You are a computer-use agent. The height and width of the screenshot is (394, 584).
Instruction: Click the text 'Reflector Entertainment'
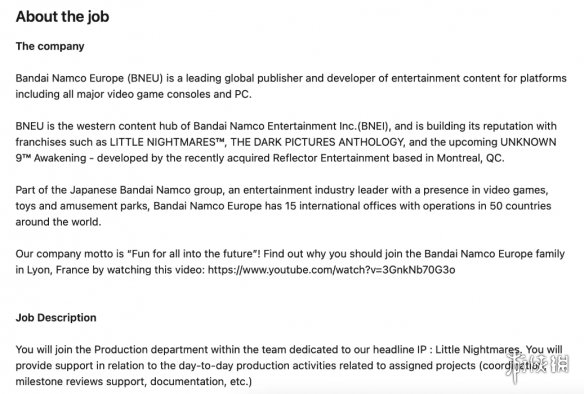tap(331, 158)
